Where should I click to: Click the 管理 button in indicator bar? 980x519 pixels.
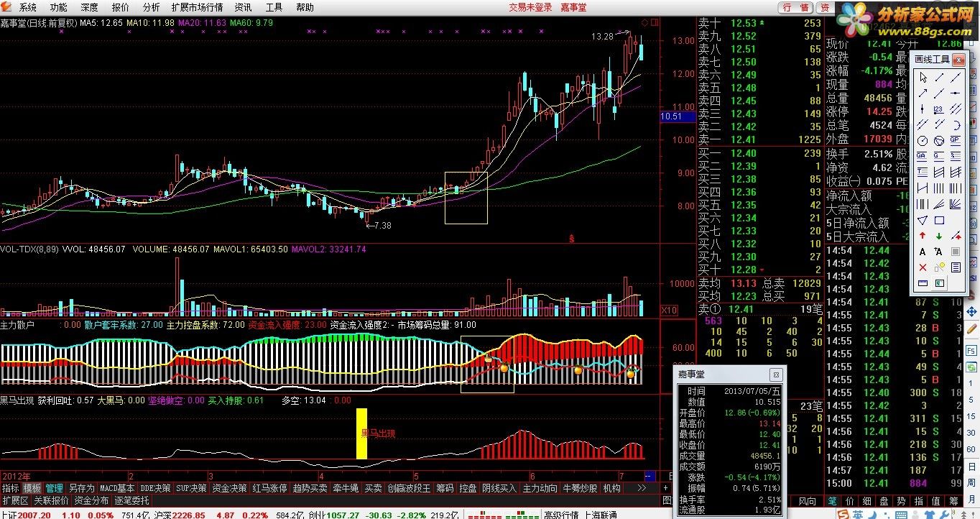[x=55, y=488]
